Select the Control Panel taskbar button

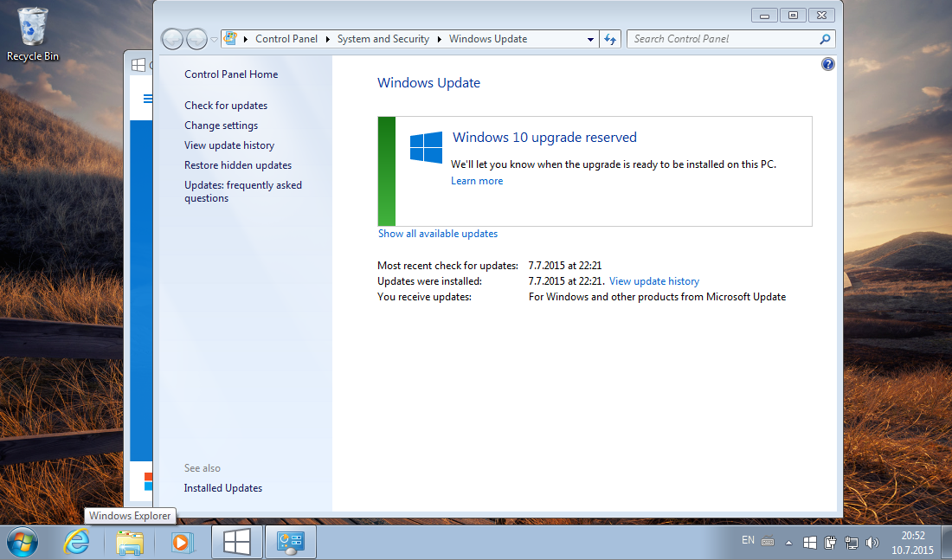pyautogui.click(x=290, y=542)
